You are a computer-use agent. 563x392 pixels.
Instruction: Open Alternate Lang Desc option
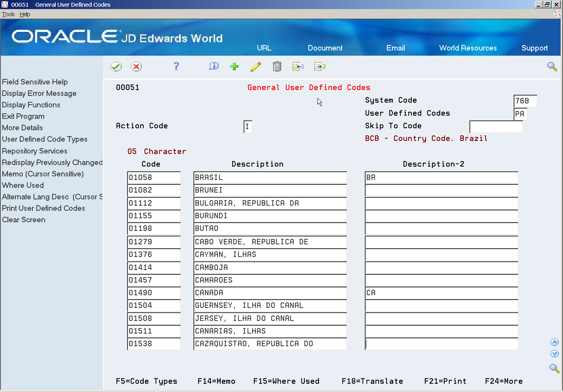click(x=52, y=197)
